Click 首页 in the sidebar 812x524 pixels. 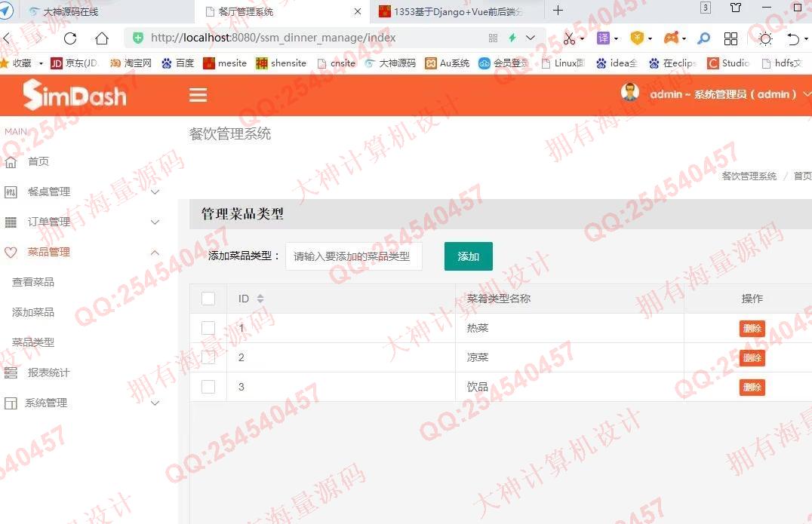tap(38, 162)
